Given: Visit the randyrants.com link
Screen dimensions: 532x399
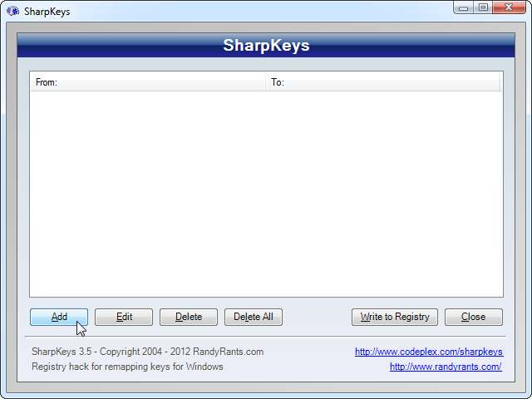Looking at the screenshot, I should 446,367.
